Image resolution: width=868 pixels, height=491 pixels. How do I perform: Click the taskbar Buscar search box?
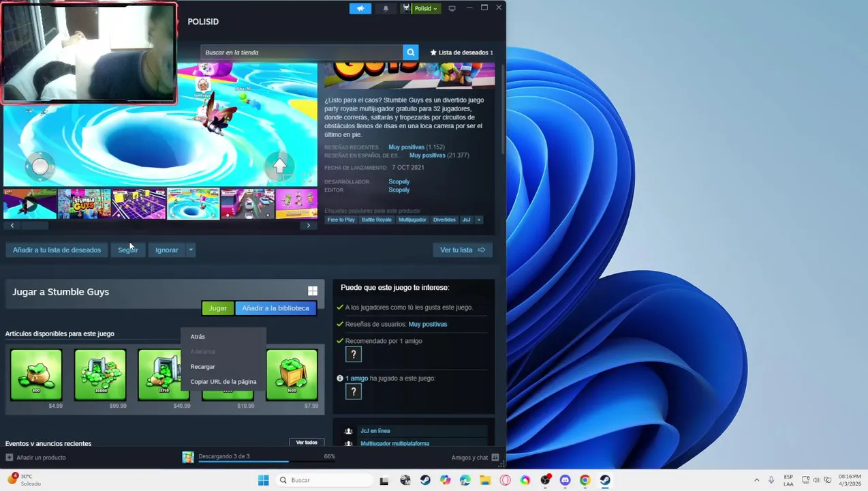[x=324, y=480]
